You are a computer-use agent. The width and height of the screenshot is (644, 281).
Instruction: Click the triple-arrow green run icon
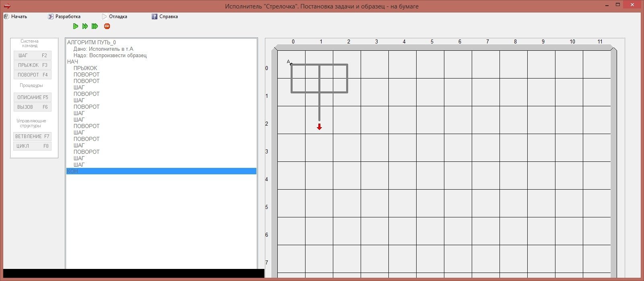pos(95,26)
